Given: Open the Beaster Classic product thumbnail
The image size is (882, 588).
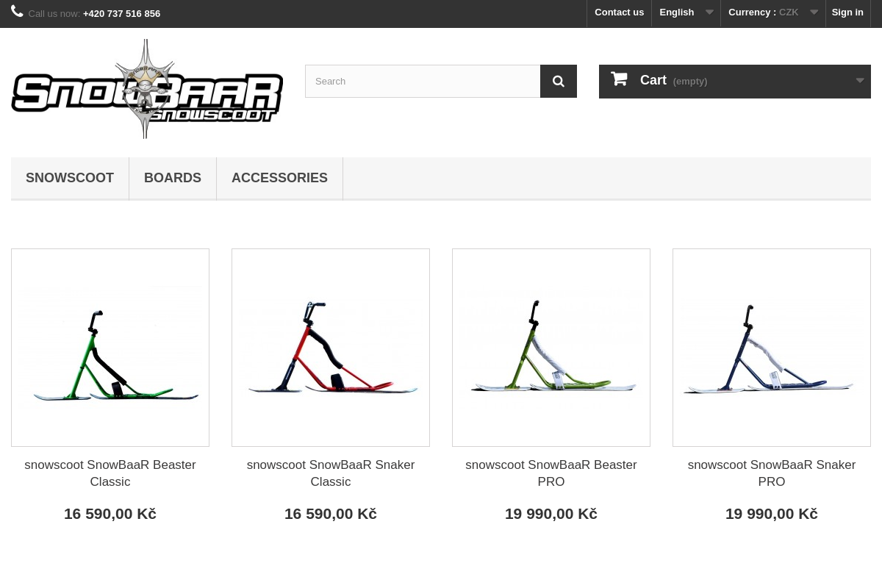Looking at the screenshot, I should (110, 347).
